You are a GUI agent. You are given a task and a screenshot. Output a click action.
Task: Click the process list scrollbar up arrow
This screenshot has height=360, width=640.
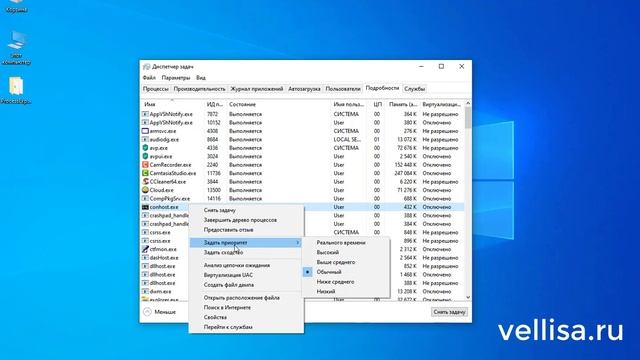[x=468, y=103]
